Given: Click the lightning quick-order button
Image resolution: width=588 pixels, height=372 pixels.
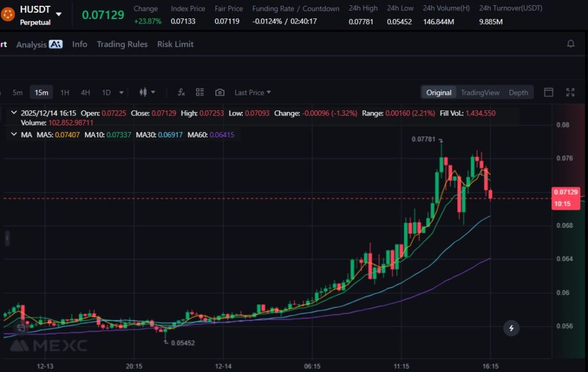Looking at the screenshot, I should [x=511, y=328].
